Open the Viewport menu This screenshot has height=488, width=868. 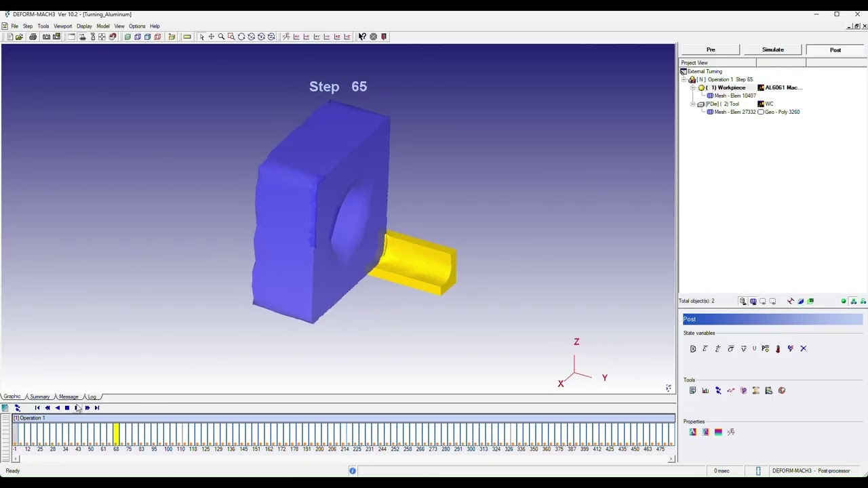(x=62, y=26)
